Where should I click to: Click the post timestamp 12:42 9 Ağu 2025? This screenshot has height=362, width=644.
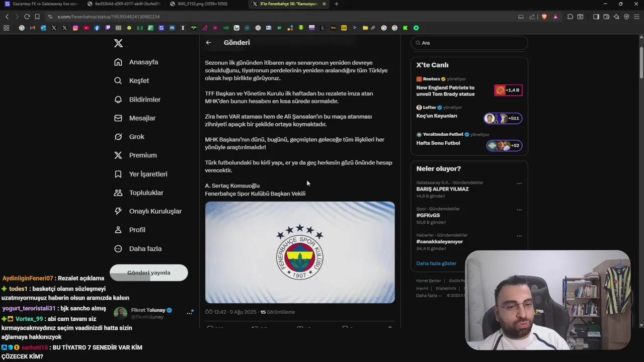(x=230, y=312)
